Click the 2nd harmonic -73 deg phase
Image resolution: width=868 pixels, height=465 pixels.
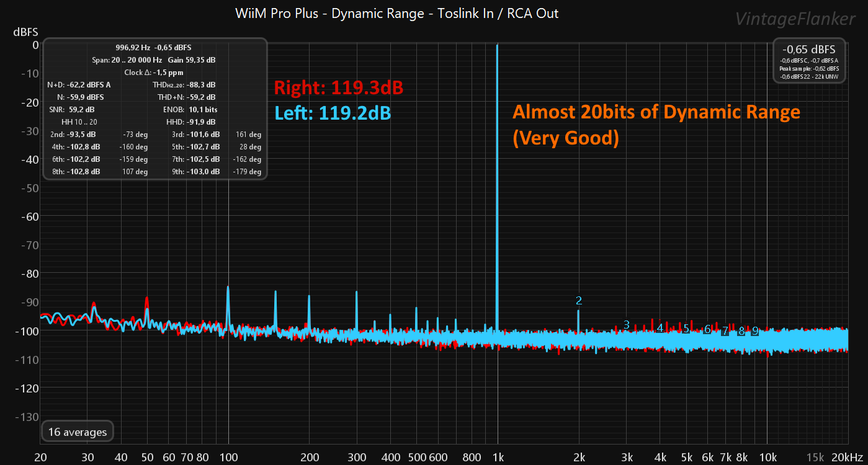[135, 135]
